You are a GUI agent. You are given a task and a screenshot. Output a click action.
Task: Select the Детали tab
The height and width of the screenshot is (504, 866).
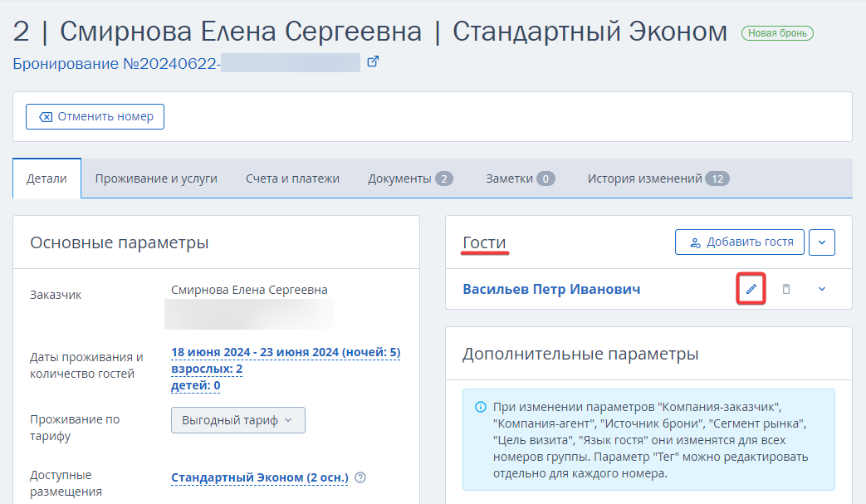pyautogui.click(x=47, y=179)
